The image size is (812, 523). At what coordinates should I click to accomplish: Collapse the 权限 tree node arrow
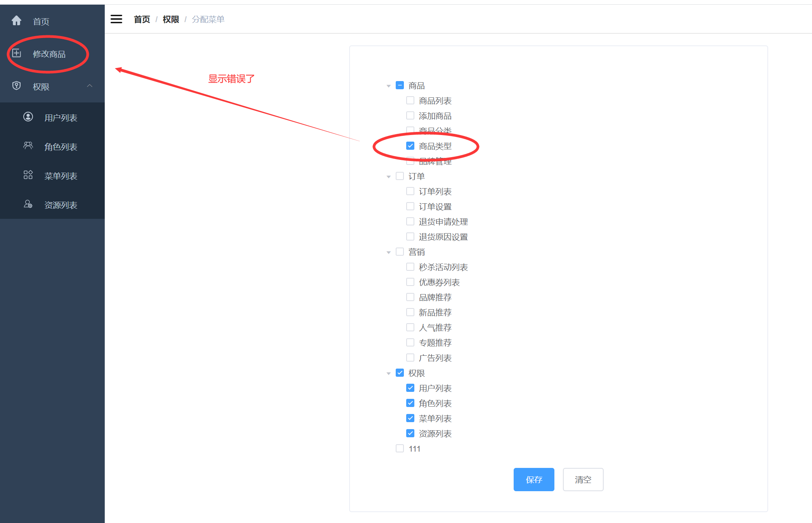point(388,373)
